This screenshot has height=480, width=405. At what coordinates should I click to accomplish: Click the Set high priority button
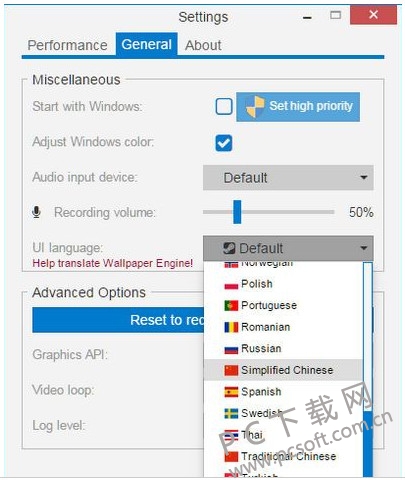coord(298,107)
